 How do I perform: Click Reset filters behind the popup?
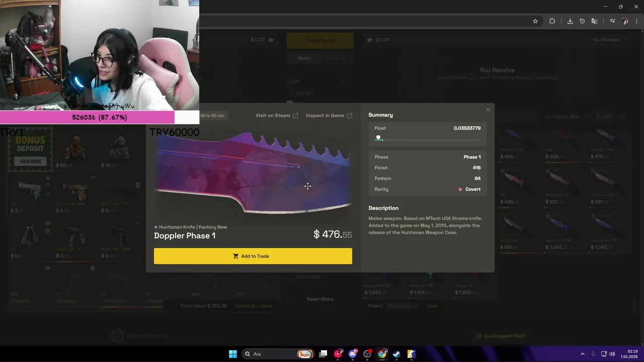pos(320,299)
